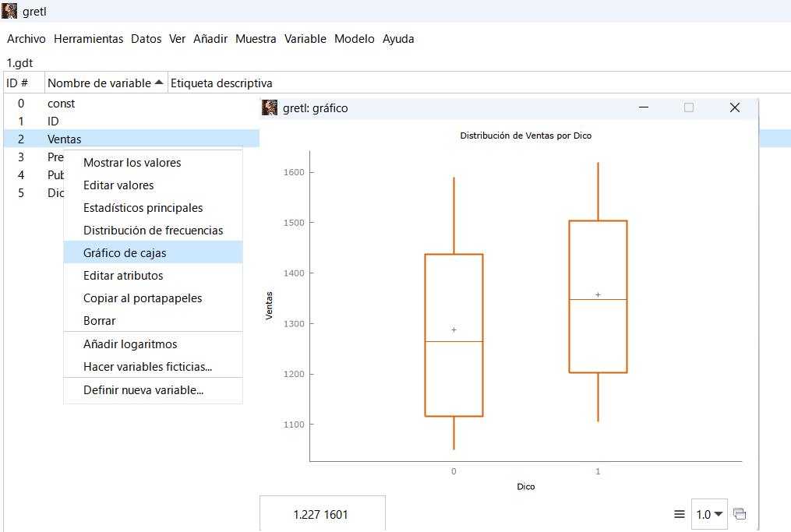Select the const variable row
791x532 pixels.
[61, 103]
